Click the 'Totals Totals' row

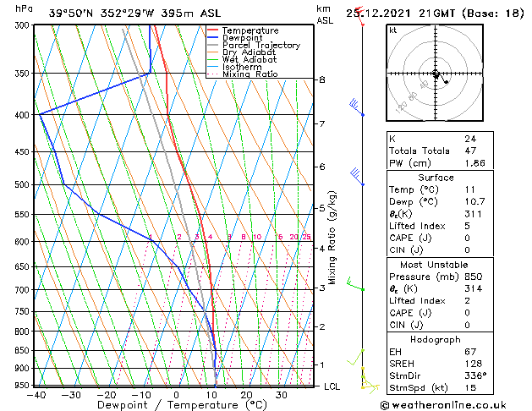tap(440, 151)
